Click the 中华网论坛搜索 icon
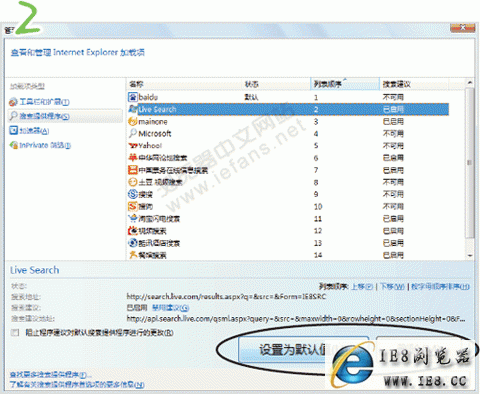 133,157
